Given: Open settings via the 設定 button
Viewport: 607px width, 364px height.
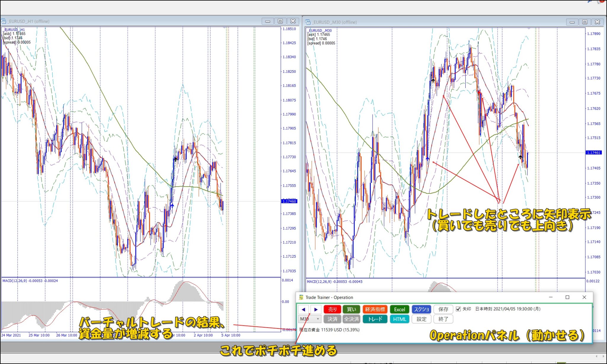Looking at the screenshot, I should 421,319.
